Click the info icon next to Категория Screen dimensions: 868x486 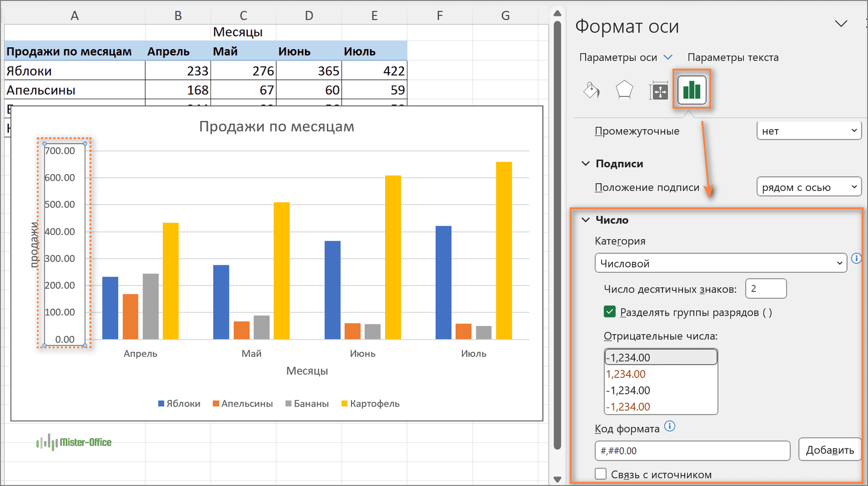click(857, 259)
